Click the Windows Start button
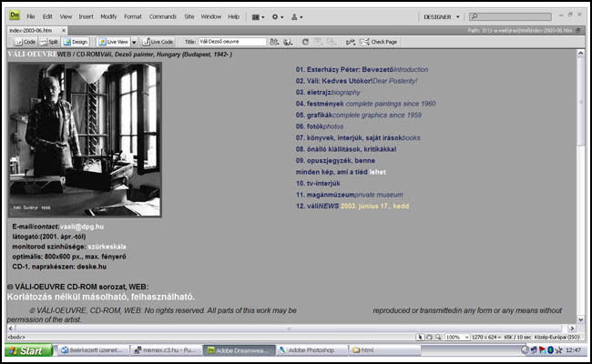This screenshot has width=592, height=364. click(x=29, y=350)
